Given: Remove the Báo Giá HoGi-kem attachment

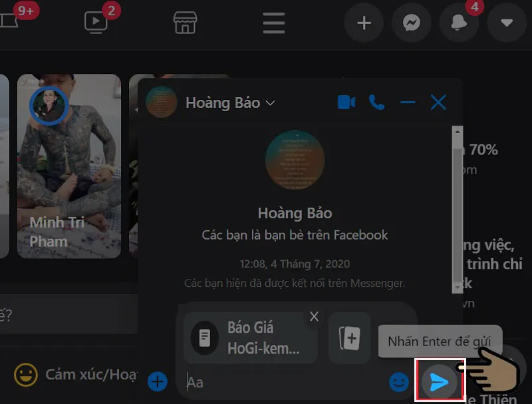Looking at the screenshot, I should tap(314, 317).
